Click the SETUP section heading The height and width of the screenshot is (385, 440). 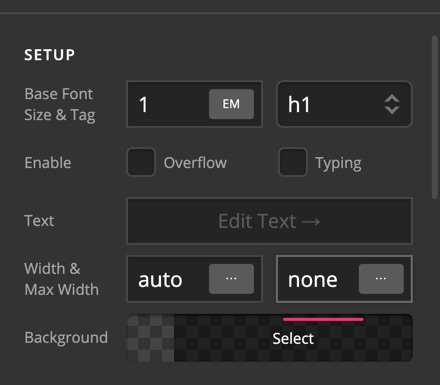tap(50, 55)
